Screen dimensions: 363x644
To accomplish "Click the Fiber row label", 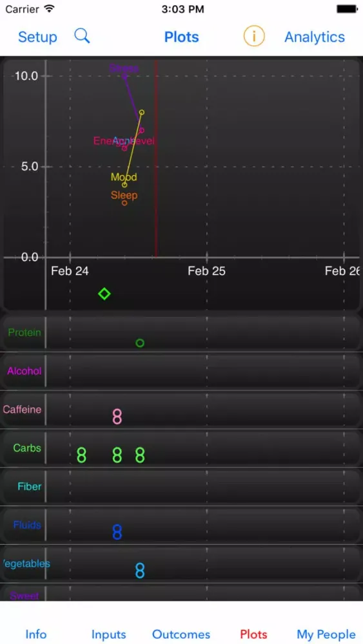I will pos(30,486).
